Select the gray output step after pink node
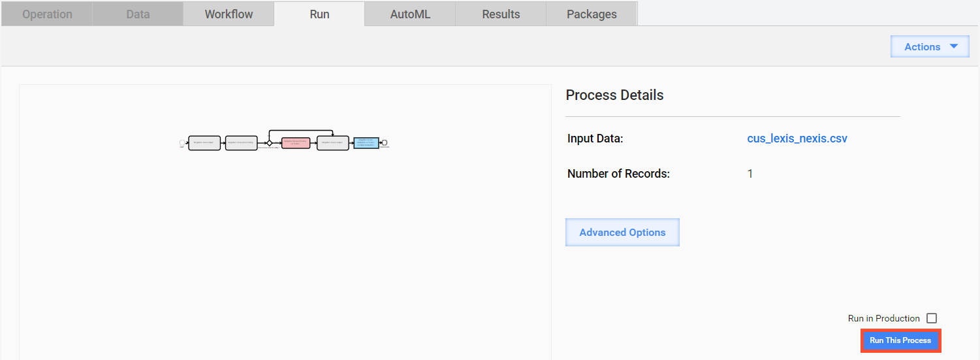This screenshot has width=980, height=360. tap(333, 143)
